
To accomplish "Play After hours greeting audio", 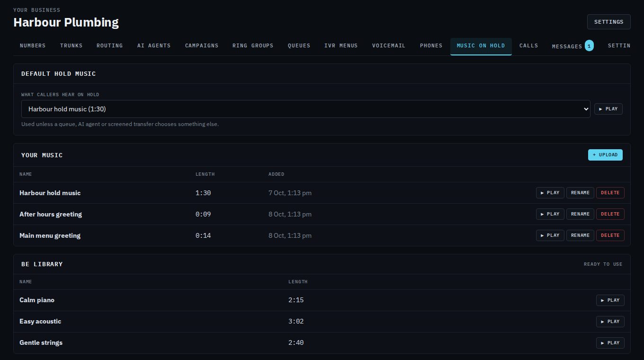I will pos(550,214).
